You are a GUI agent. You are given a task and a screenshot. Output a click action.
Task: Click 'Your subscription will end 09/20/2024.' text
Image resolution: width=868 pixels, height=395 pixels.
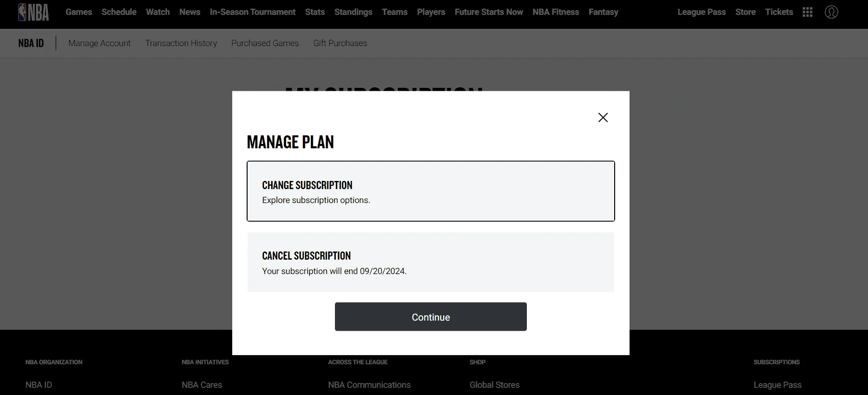[334, 271]
